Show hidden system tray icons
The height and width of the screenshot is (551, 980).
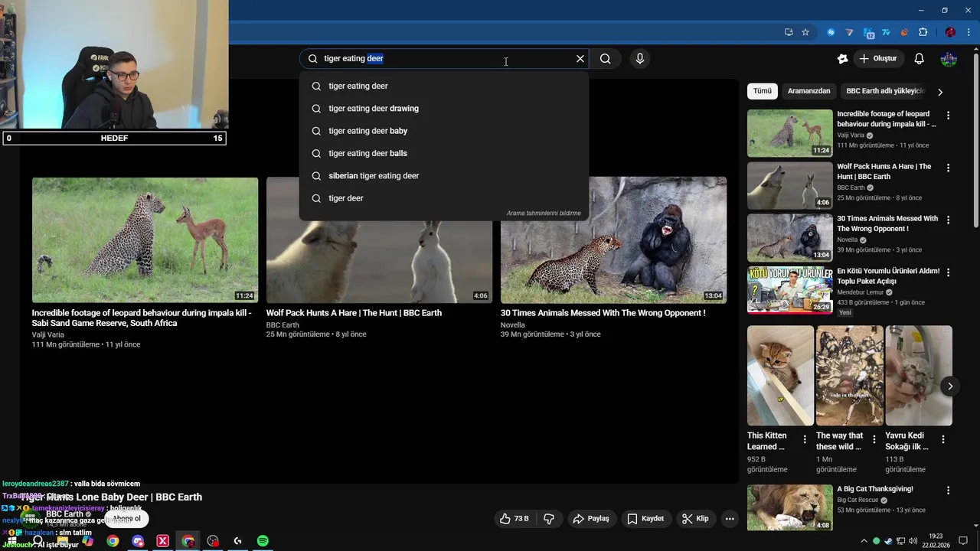864,541
